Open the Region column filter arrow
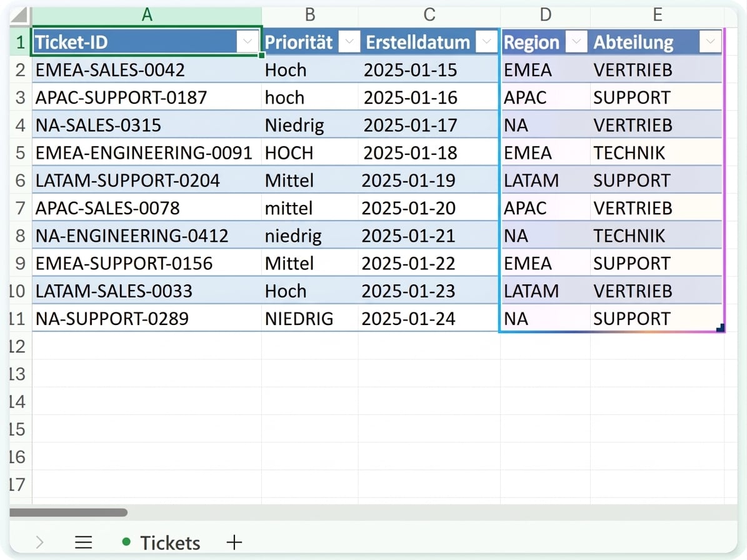 coord(576,42)
